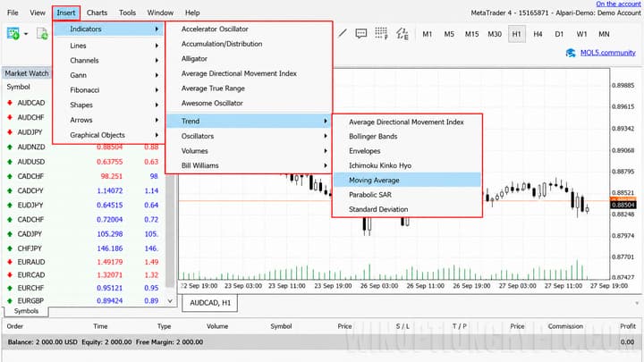Open the Window menu
The width and height of the screenshot is (644, 362).
[x=160, y=13]
